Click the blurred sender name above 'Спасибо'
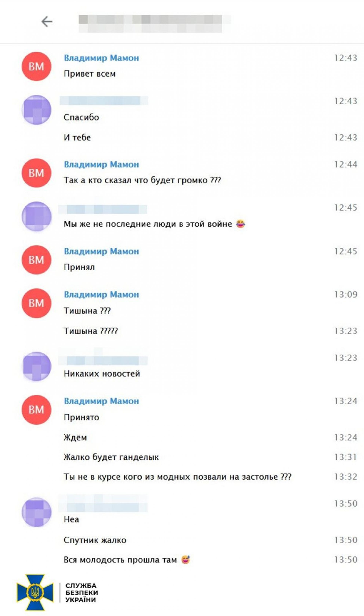The width and height of the screenshot is (364, 616). tap(104, 101)
